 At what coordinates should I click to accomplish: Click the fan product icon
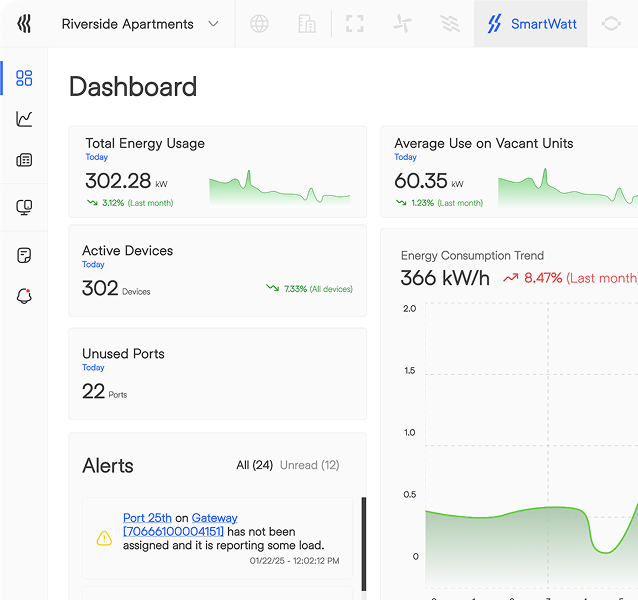[402, 24]
